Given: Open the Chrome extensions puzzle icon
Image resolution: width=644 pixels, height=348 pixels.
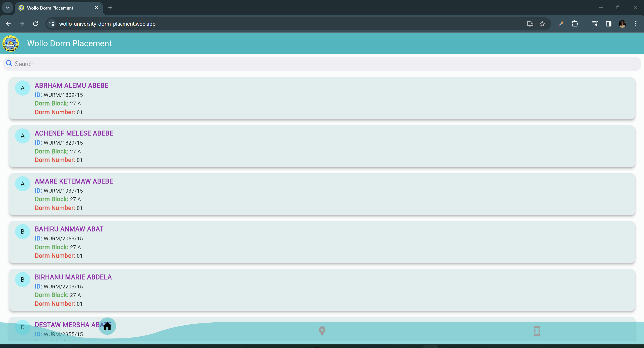Looking at the screenshot, I should (575, 24).
